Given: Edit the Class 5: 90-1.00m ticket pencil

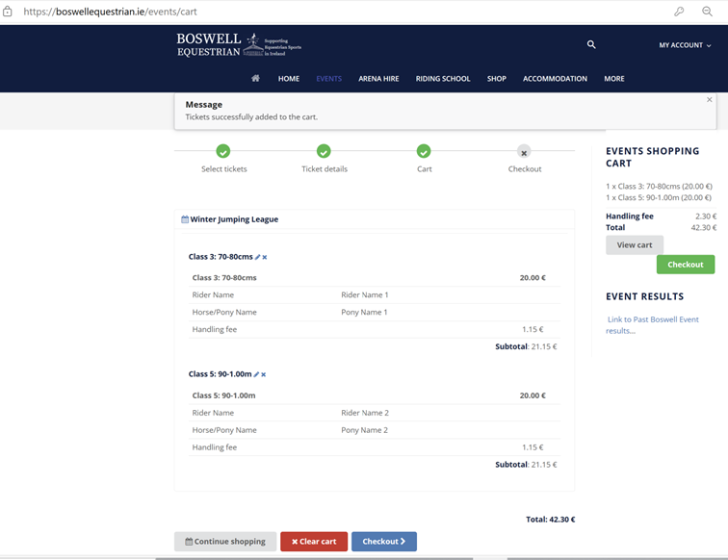Looking at the screenshot, I should (256, 374).
